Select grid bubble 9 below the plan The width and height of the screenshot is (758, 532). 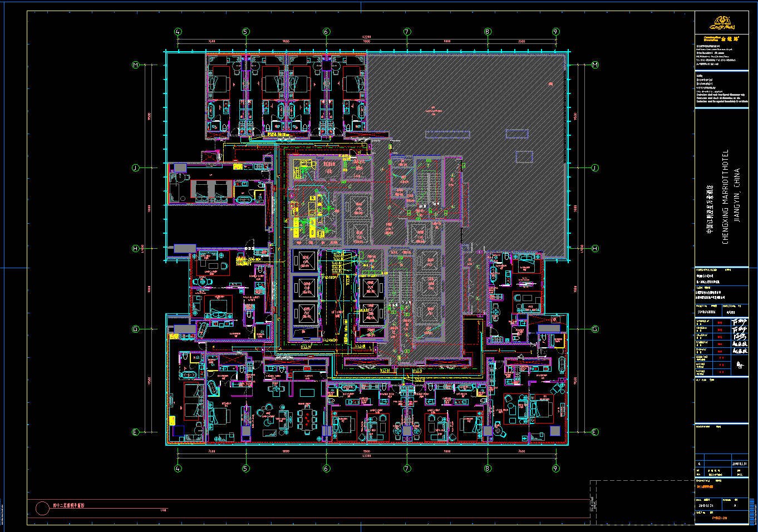(555, 469)
